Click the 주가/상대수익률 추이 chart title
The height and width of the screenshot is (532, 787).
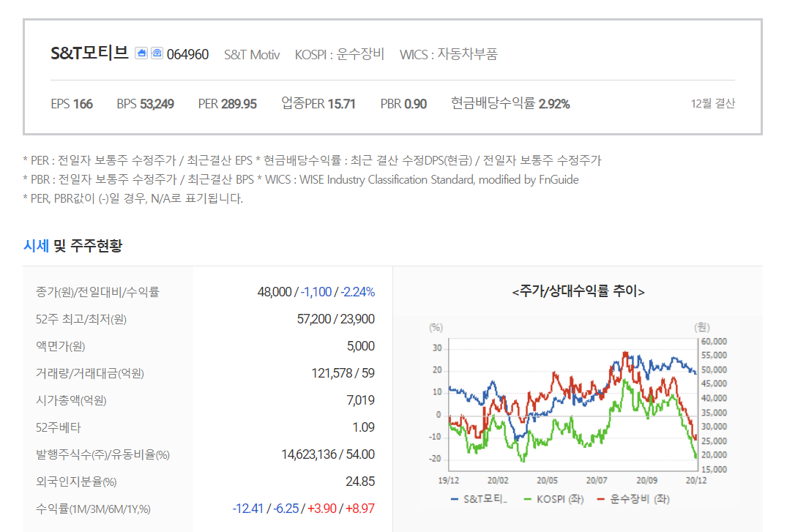(x=578, y=291)
